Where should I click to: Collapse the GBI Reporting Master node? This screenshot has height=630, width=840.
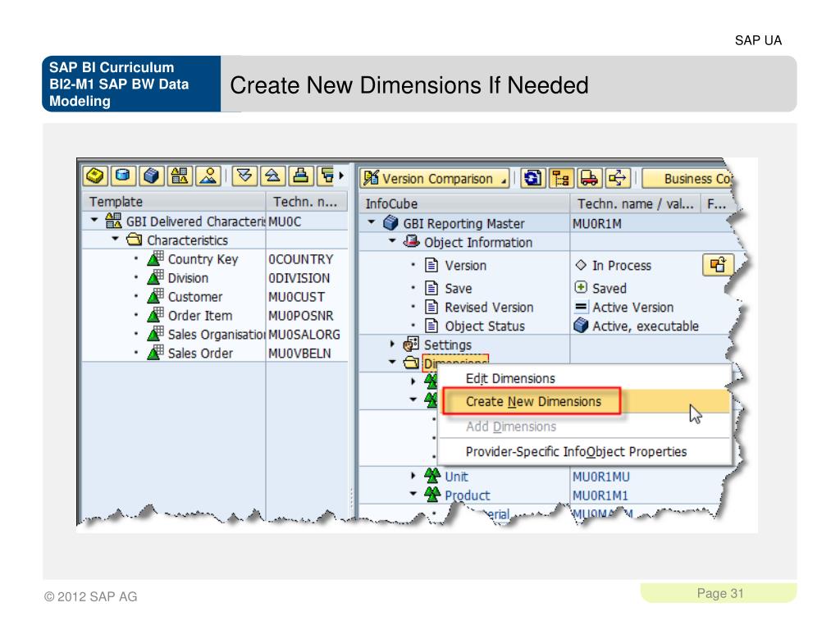coord(372,221)
